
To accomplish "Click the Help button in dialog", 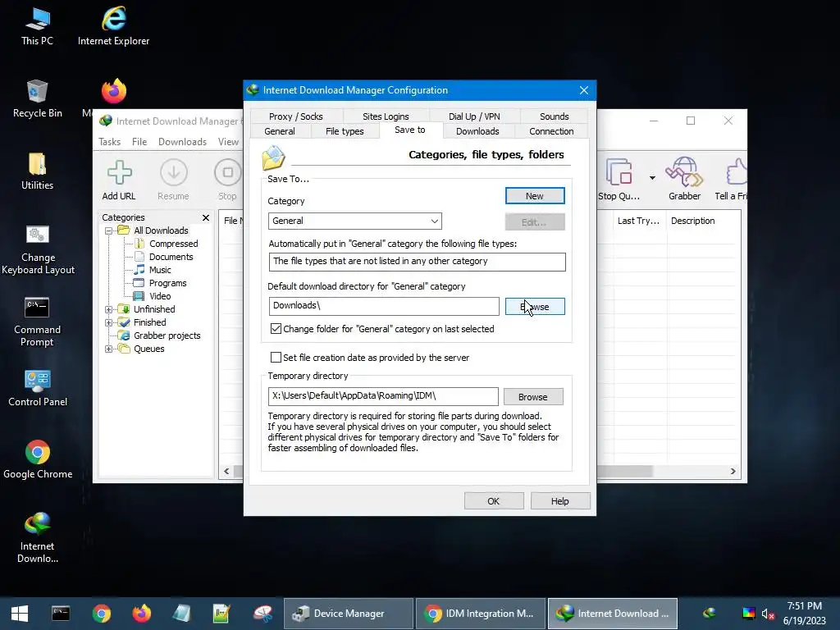I will 559,501.
